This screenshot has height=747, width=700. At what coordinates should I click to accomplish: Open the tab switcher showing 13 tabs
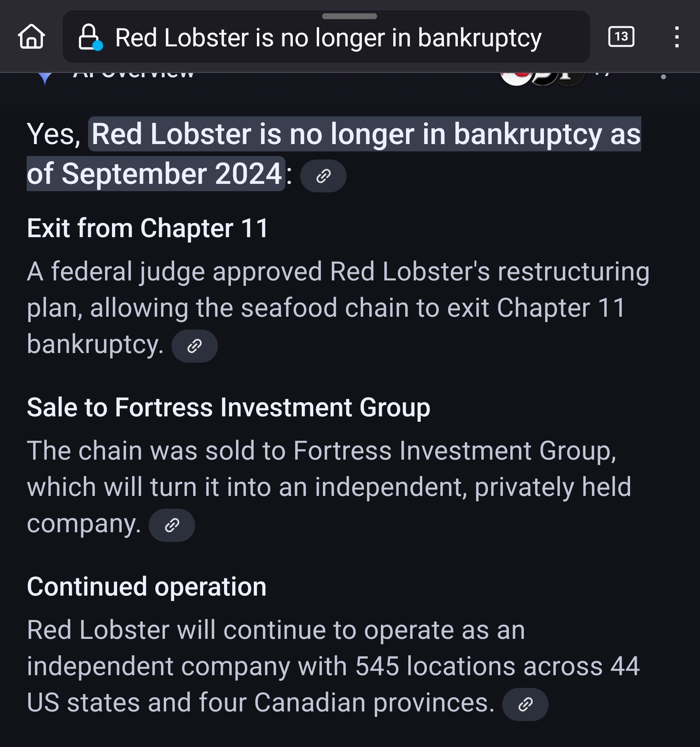621,37
